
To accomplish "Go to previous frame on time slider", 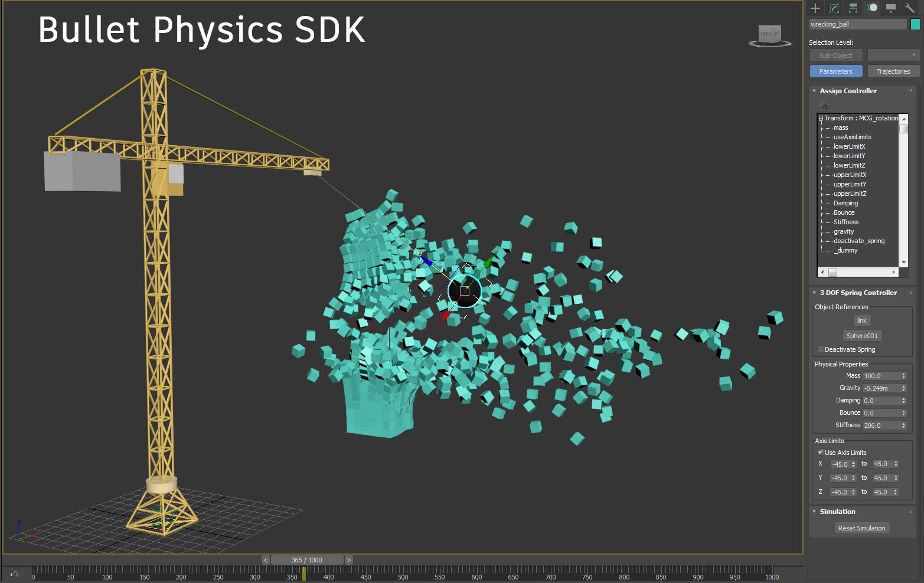I will (x=266, y=560).
